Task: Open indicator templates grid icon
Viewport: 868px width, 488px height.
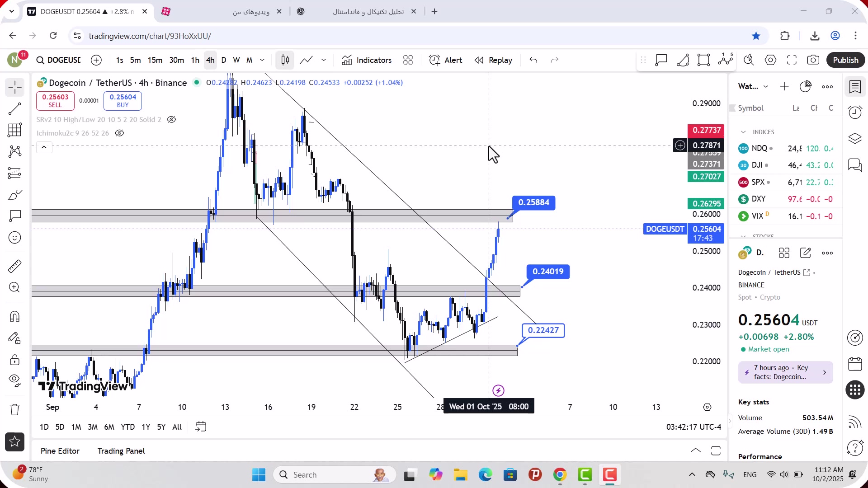Action: click(x=408, y=60)
